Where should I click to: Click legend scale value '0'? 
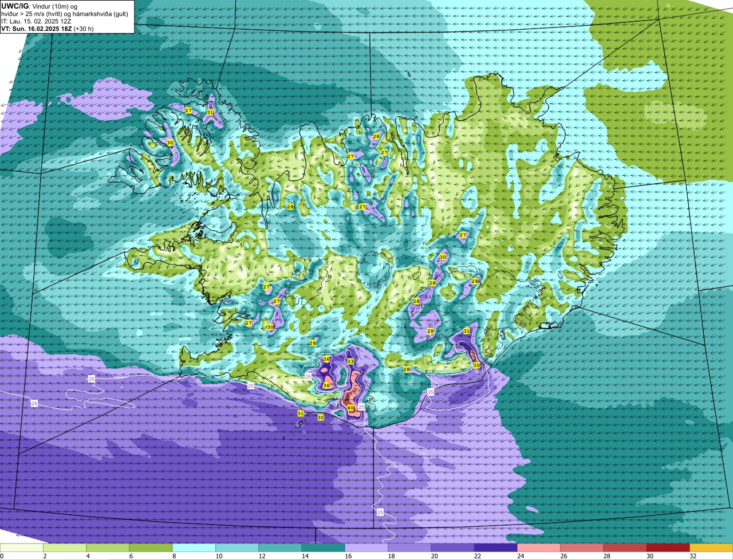2,556
